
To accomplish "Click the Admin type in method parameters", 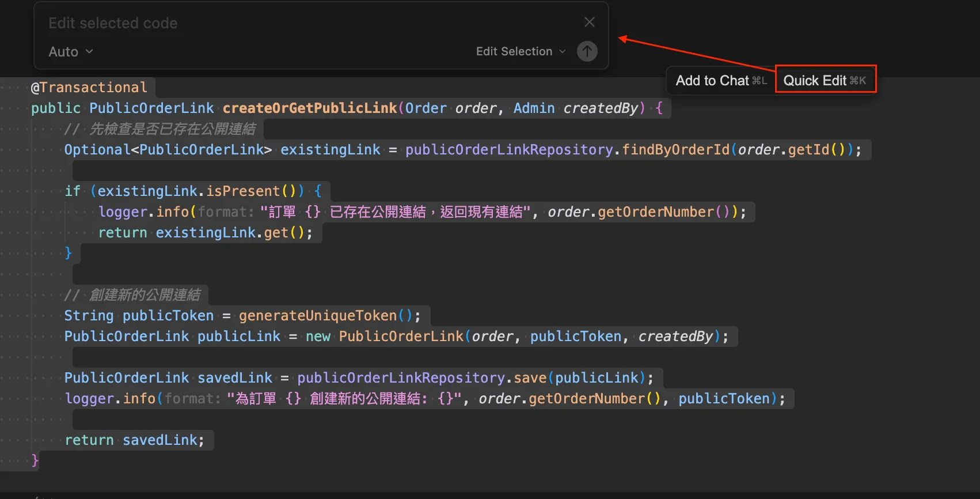I will [534, 108].
